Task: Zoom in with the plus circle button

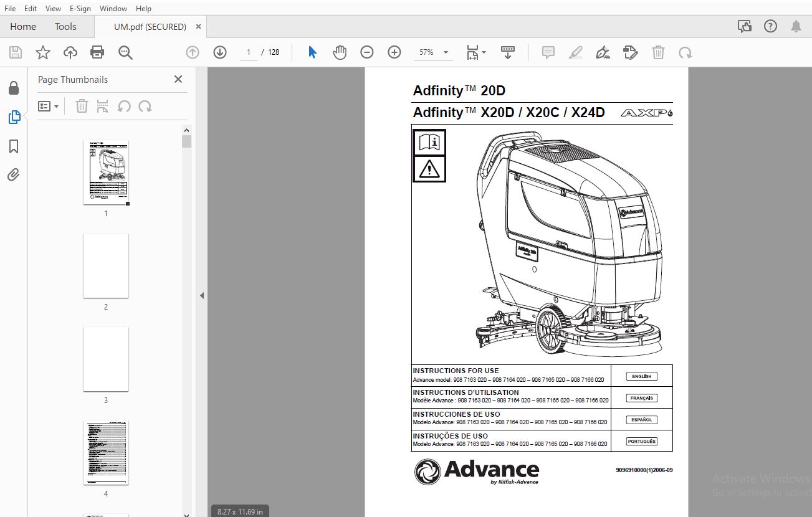Action: click(394, 53)
